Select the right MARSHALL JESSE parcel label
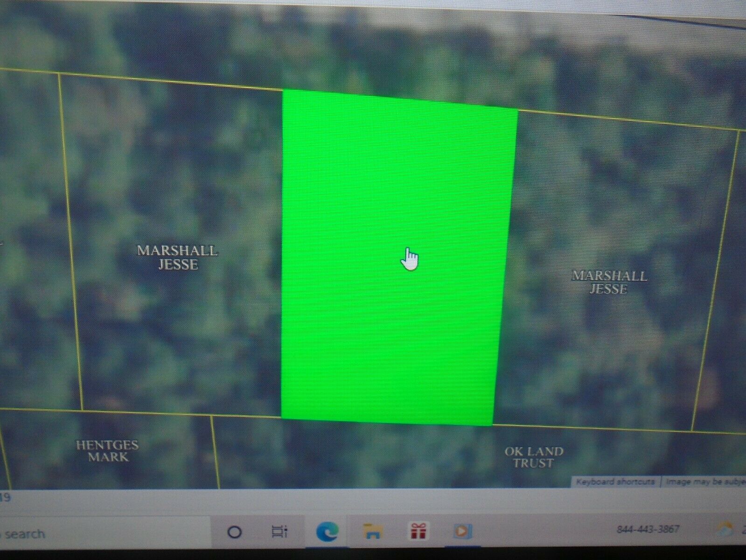746x560 pixels. tap(609, 282)
